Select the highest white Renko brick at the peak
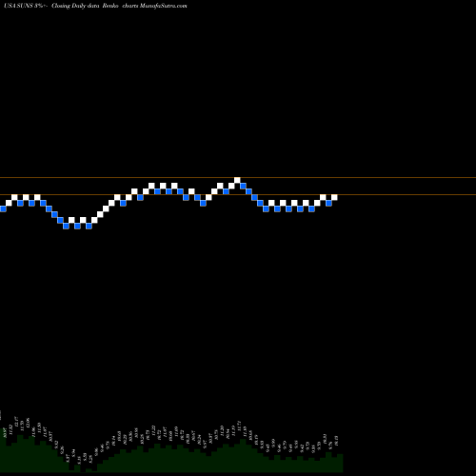476x476 pixels. pyautogui.click(x=237, y=180)
